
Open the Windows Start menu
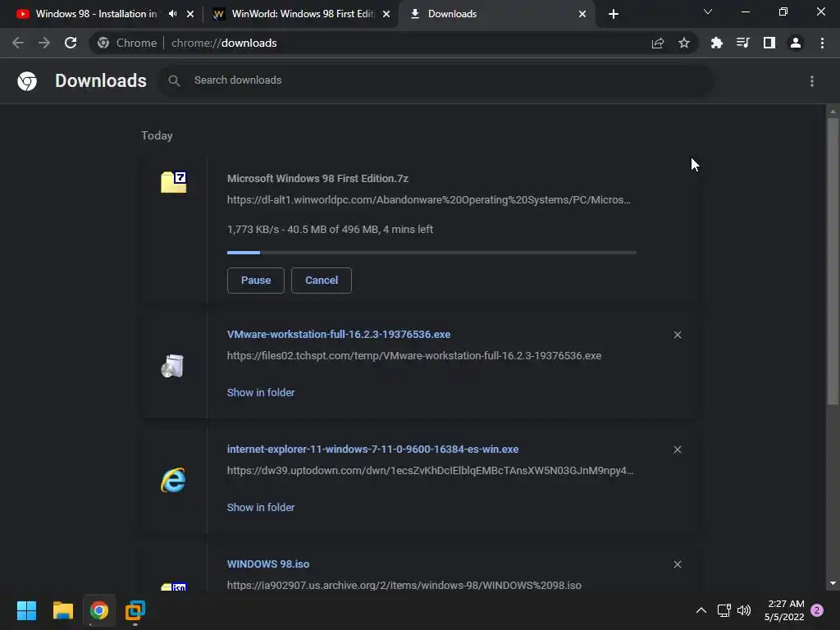[x=26, y=610]
